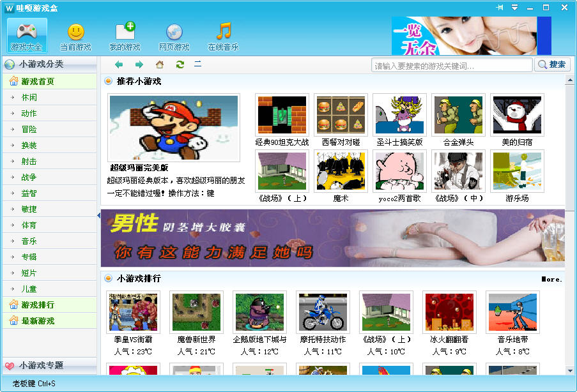Select 益智 category in sidebar
Screen dimensions: 577x392
coord(29,193)
